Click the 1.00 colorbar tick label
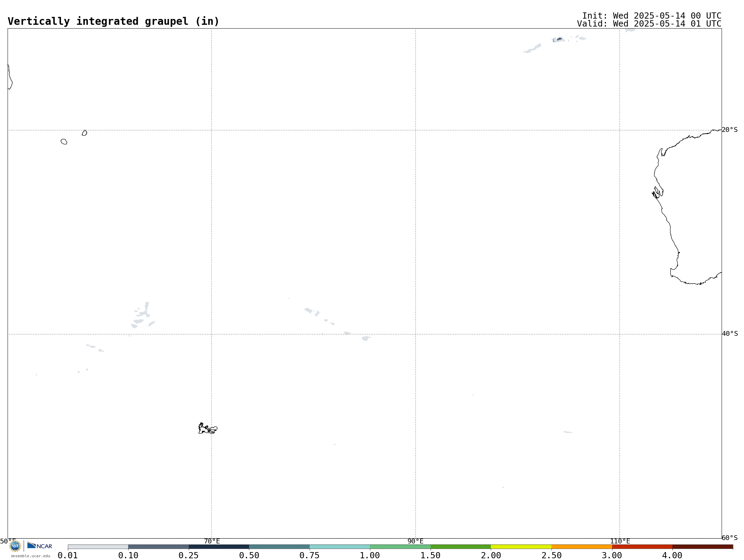Image resolution: width=744 pixels, height=560 pixels. tap(370, 556)
